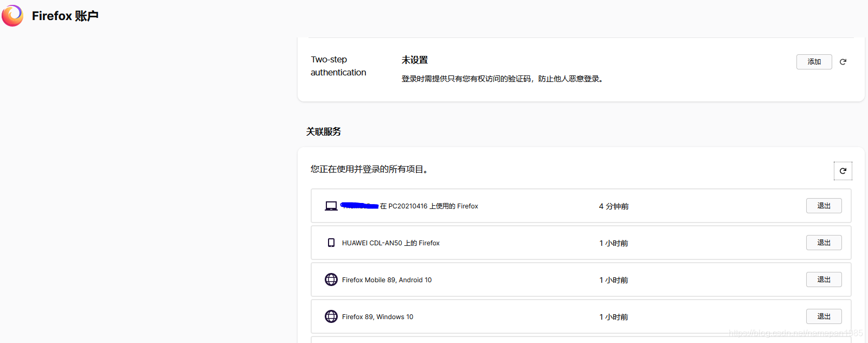This screenshot has width=868, height=343.
Task: Sign out HUAWEI CDL-AN50 Firefox
Action: (824, 243)
